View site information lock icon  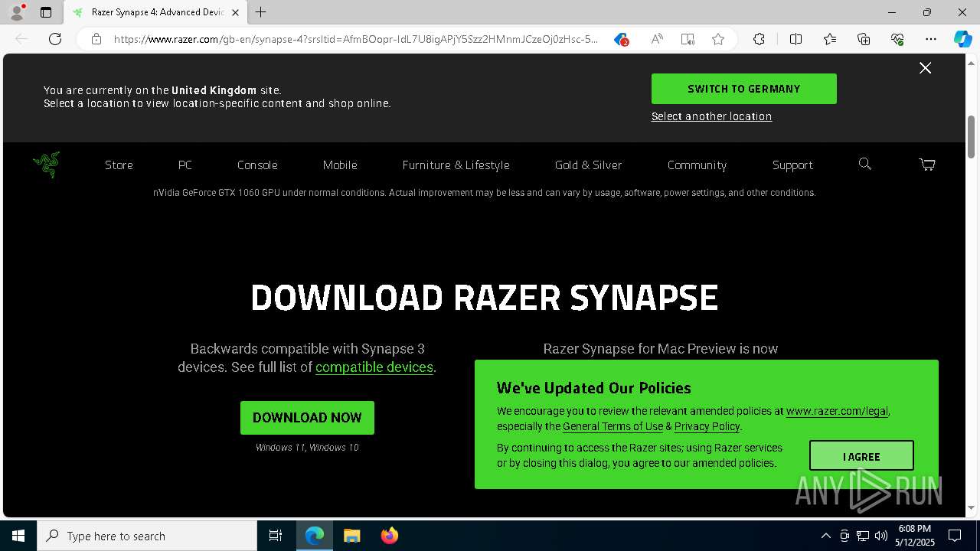click(96, 39)
